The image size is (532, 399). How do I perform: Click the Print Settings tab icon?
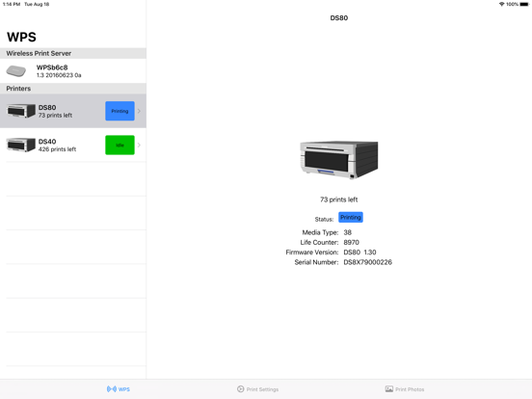[x=241, y=388]
